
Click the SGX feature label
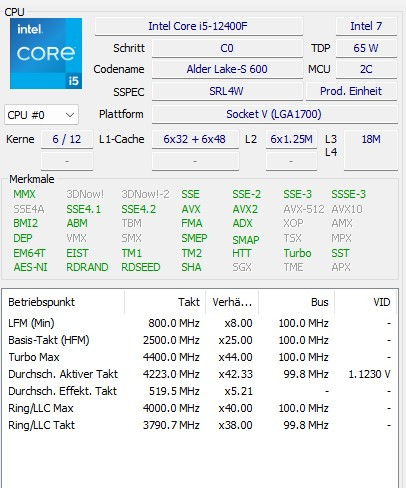(x=242, y=267)
